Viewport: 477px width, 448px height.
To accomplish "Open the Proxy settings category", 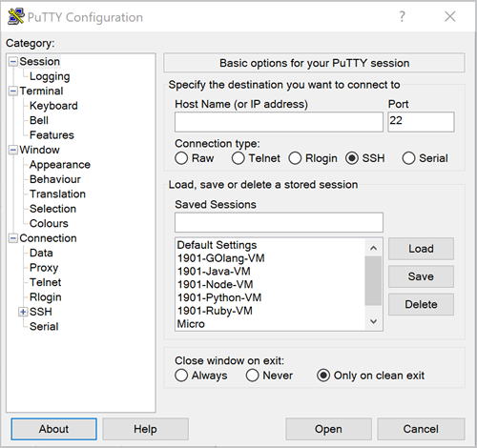I will [44, 268].
